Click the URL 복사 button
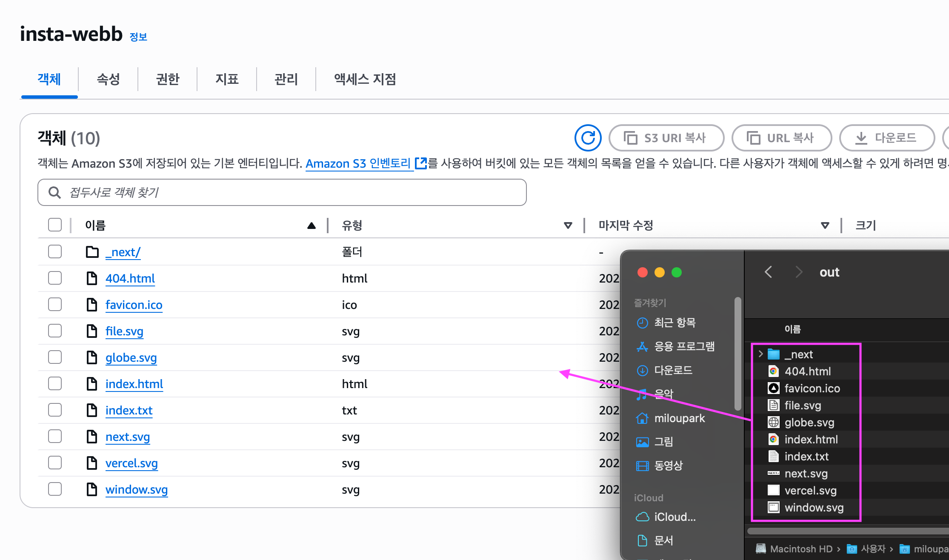 (782, 137)
